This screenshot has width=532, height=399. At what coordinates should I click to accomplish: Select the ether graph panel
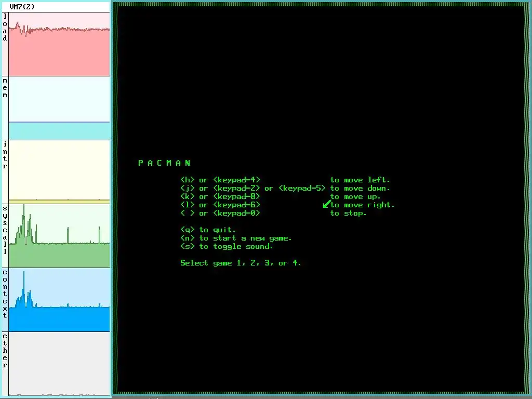[x=59, y=364]
